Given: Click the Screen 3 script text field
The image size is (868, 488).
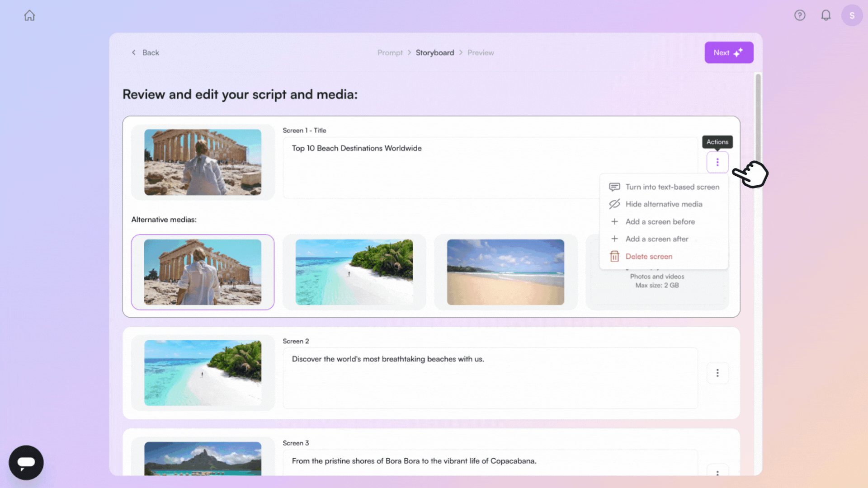Looking at the screenshot, I should (490, 462).
